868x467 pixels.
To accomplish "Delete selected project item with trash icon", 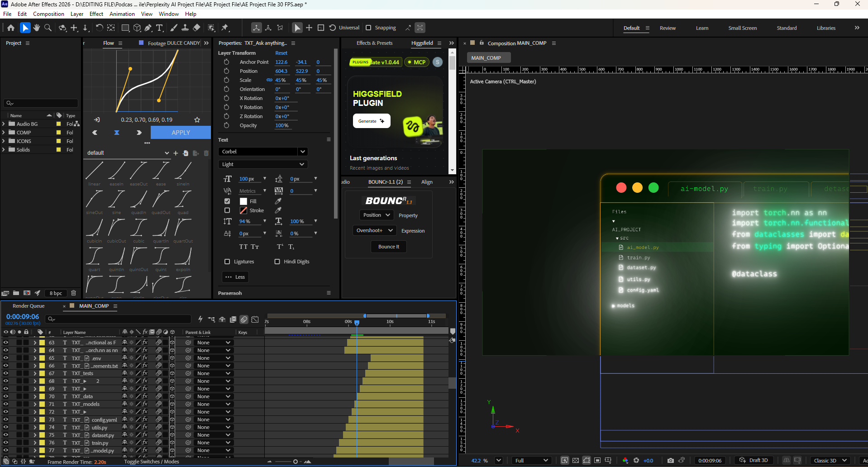I will [x=73, y=293].
